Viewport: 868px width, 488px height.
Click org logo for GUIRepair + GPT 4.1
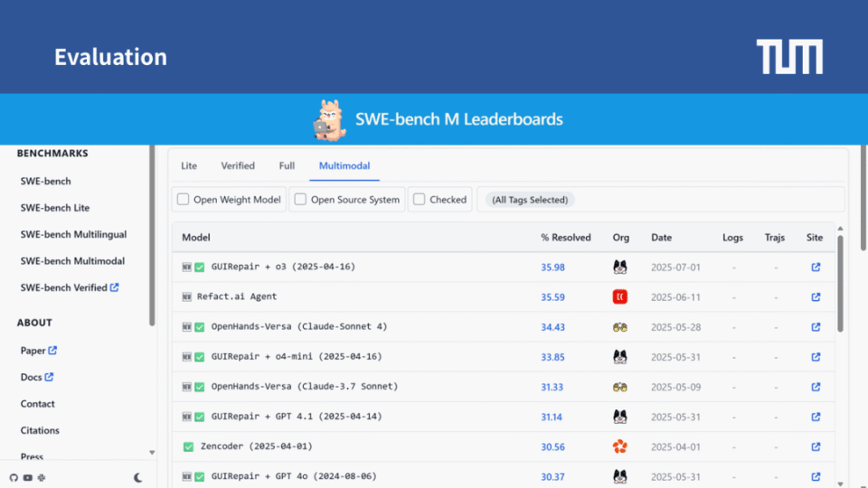(620, 417)
